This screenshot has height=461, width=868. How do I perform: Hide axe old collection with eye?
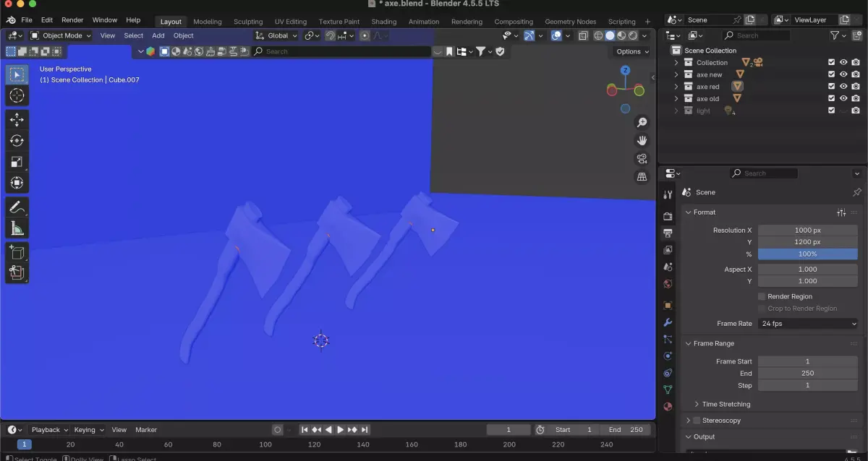pyautogui.click(x=843, y=99)
